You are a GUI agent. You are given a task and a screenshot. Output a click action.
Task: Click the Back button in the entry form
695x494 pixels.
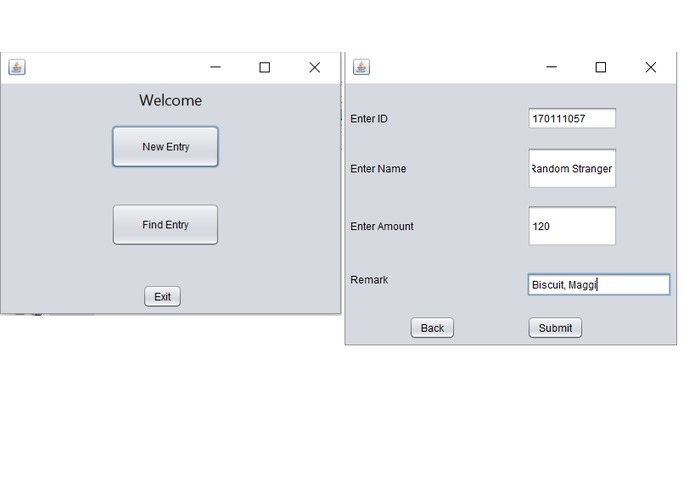432,328
